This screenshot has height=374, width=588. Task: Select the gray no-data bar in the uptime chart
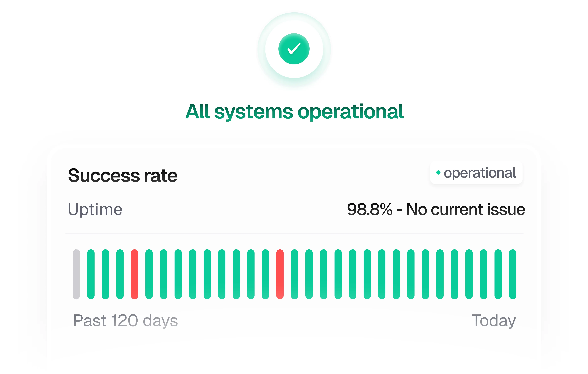(76, 274)
